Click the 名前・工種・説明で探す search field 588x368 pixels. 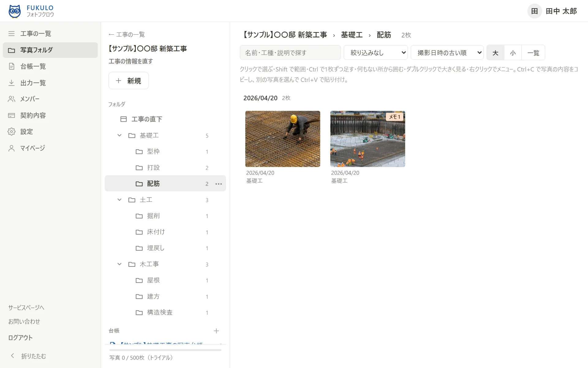click(x=290, y=52)
